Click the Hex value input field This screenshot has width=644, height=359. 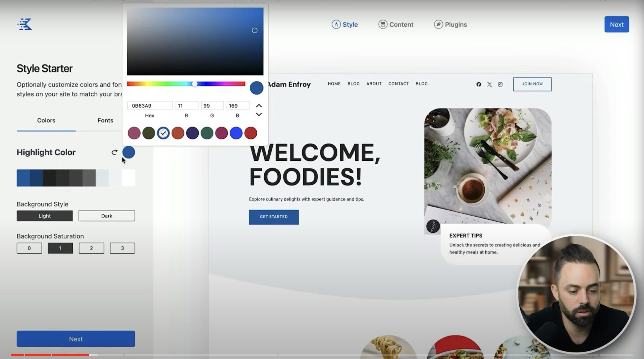tap(150, 105)
